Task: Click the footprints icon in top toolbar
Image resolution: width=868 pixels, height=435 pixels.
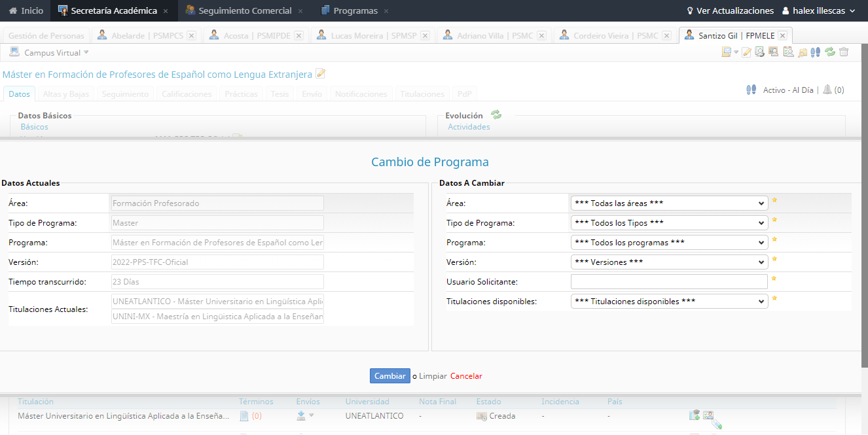Action: point(816,52)
